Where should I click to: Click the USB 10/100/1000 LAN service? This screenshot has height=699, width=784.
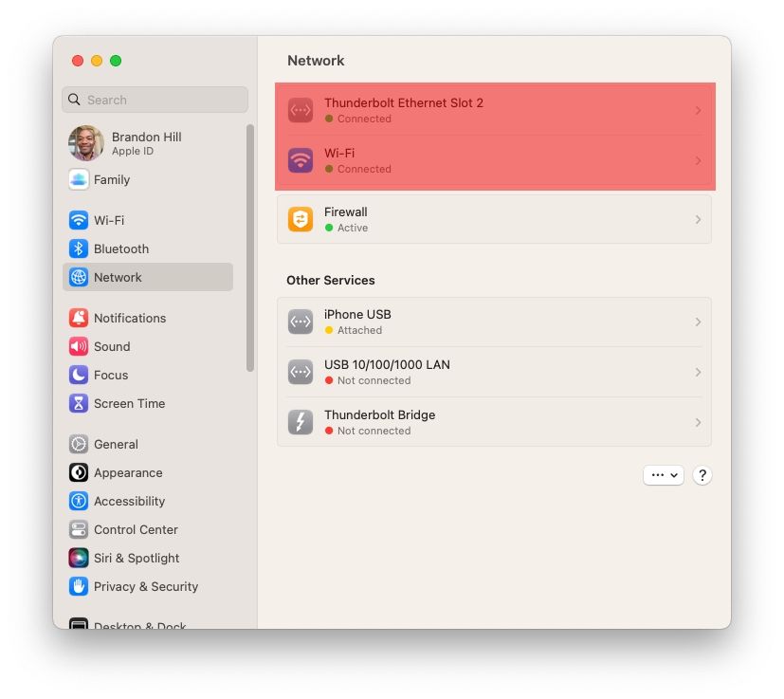click(x=493, y=371)
